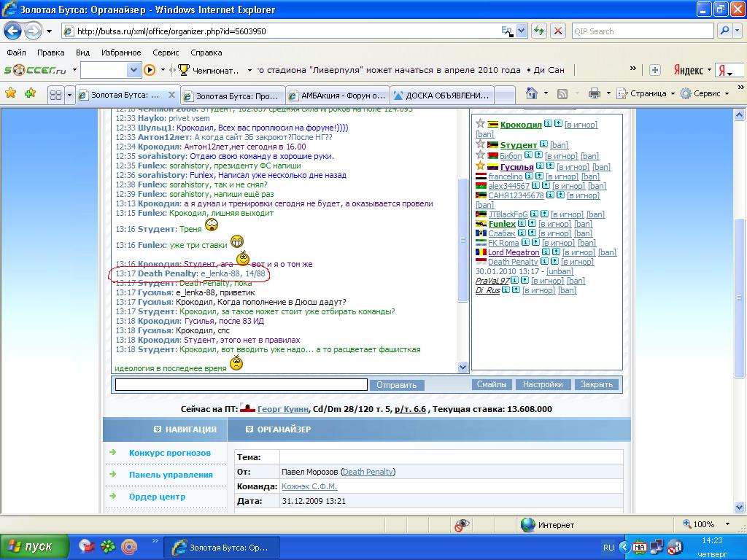The image size is (747, 560).
Task: Click the magnifier icon beside QIP Search
Action: click(x=724, y=31)
